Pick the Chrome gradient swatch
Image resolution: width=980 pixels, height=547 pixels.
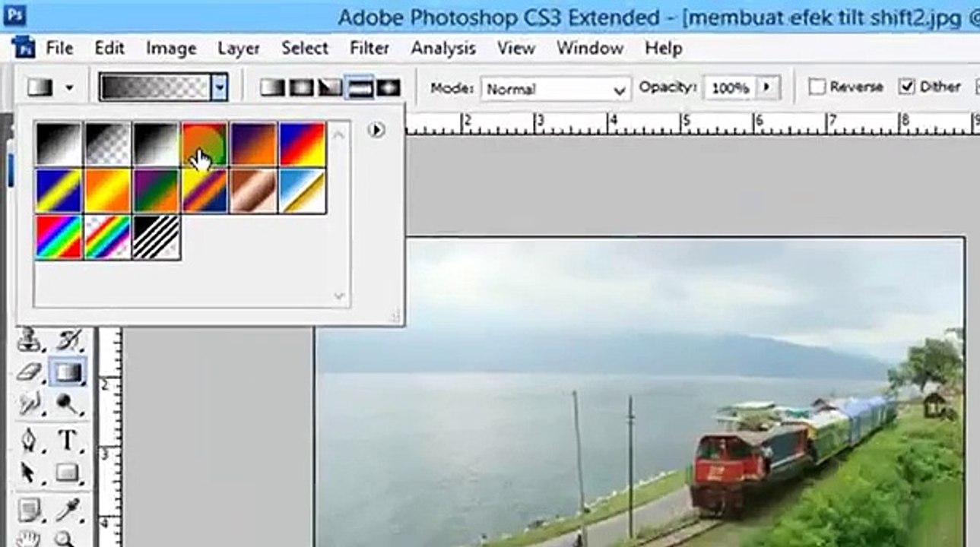[302, 191]
